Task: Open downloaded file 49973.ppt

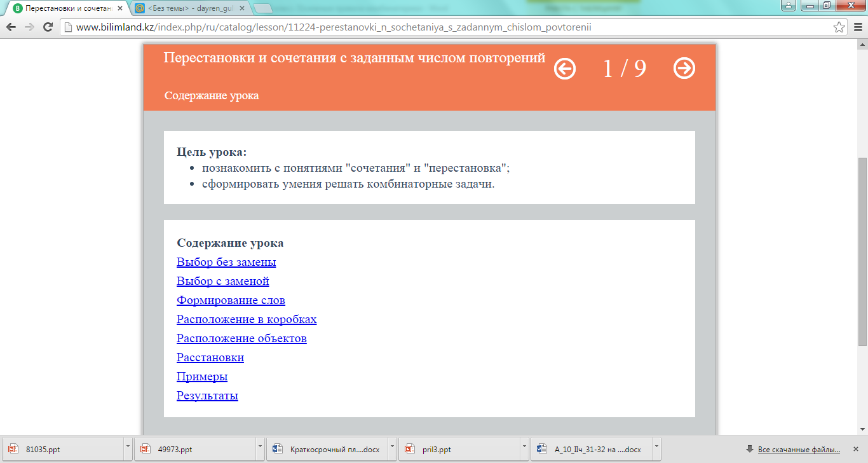Action: (x=194, y=449)
